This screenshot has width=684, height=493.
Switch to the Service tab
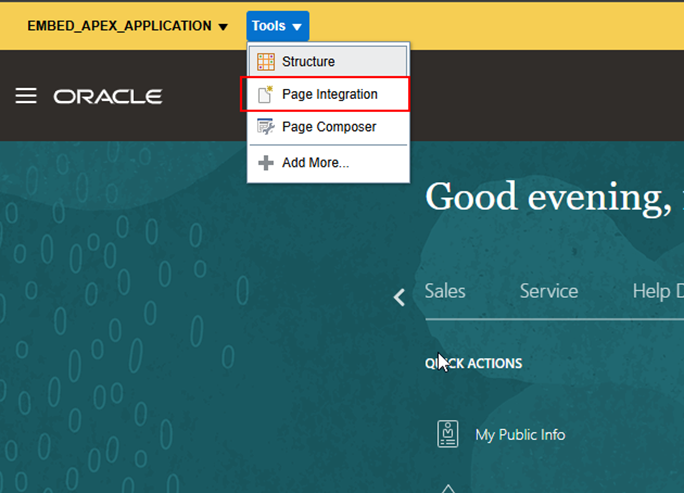point(549,291)
